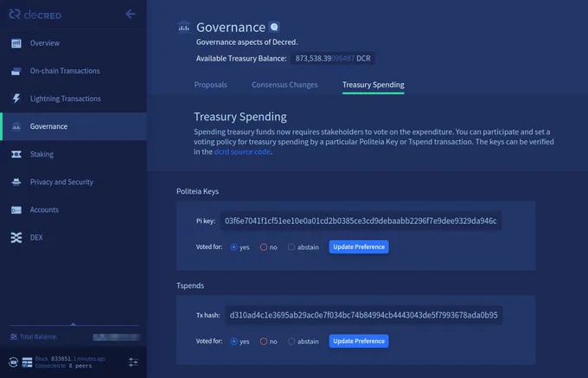Click the Available Treasury Balance amount
This screenshot has width=588, height=378.
pos(333,59)
